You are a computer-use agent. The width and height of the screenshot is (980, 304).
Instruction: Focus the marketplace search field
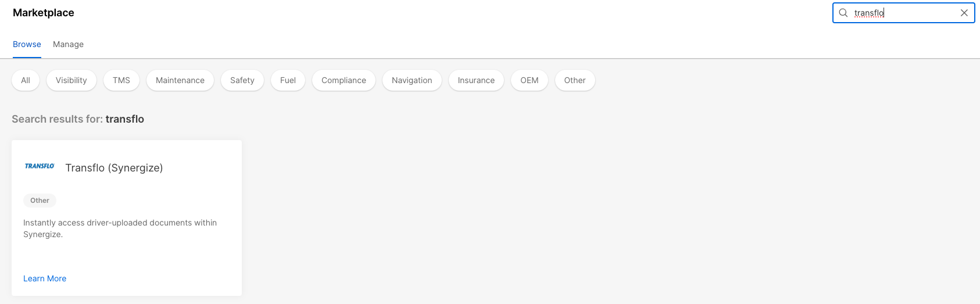903,13
